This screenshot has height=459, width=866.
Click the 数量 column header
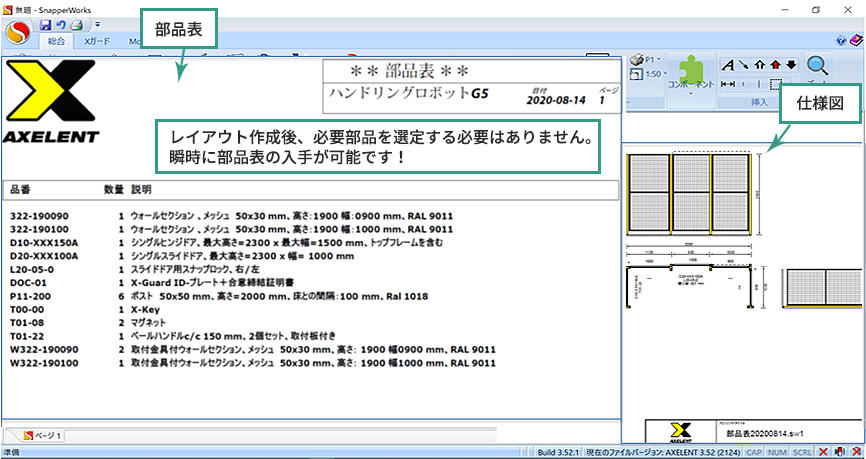coord(114,190)
